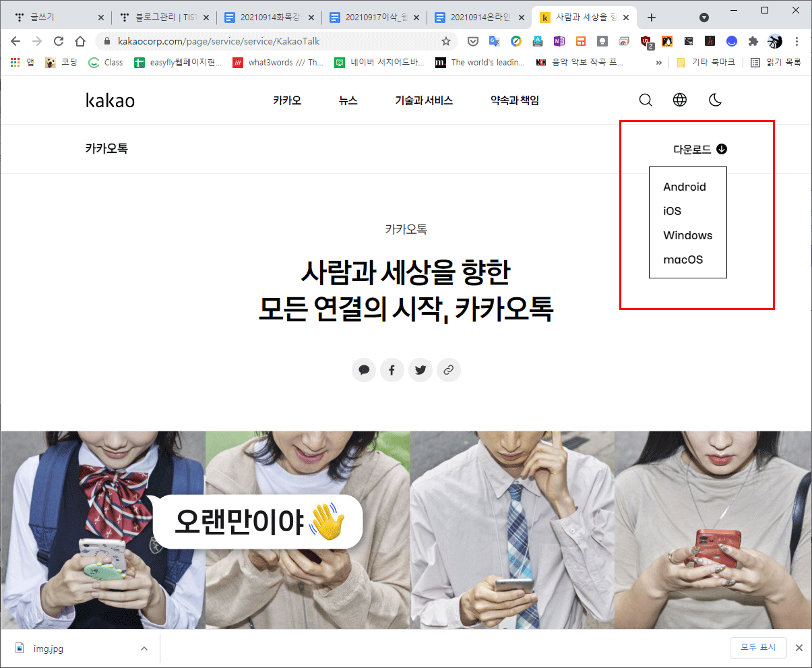The height and width of the screenshot is (668, 812).
Task: Click the uBlock Origin shield extension
Action: coord(646,42)
